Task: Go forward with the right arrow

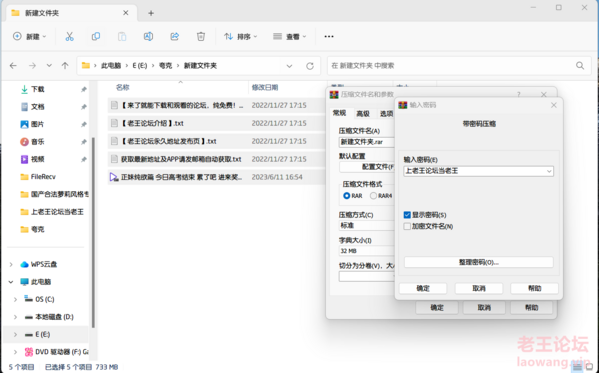Action: pyautogui.click(x=32, y=66)
